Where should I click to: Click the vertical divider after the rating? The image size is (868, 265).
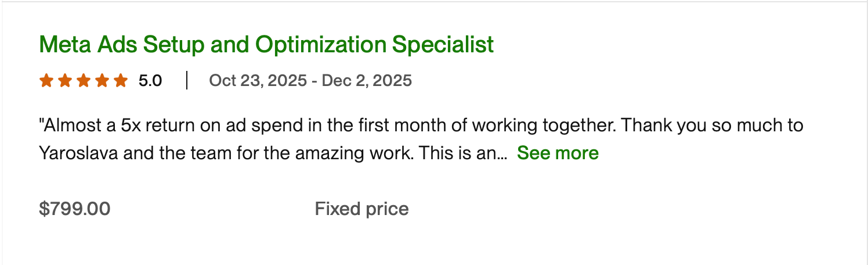[x=187, y=80]
